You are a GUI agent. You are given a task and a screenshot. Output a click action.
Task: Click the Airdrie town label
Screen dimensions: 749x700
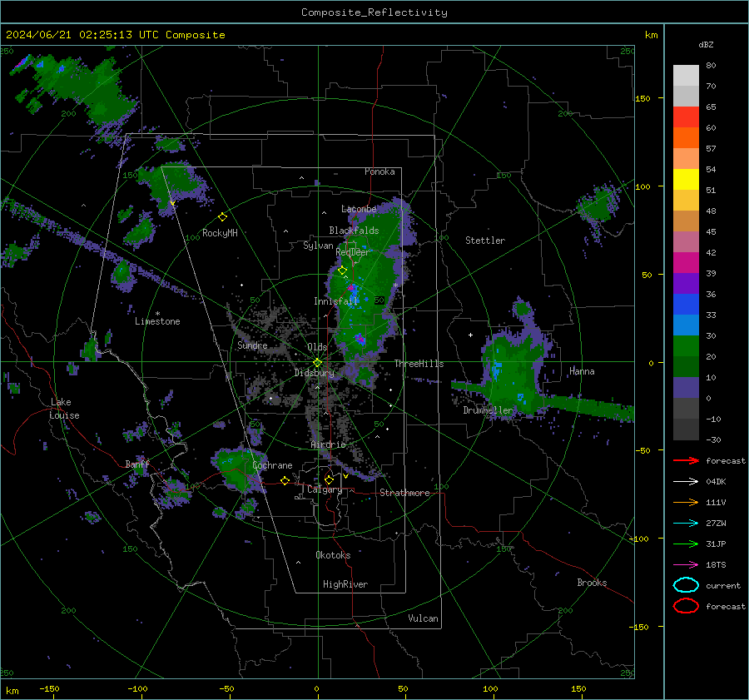328,444
